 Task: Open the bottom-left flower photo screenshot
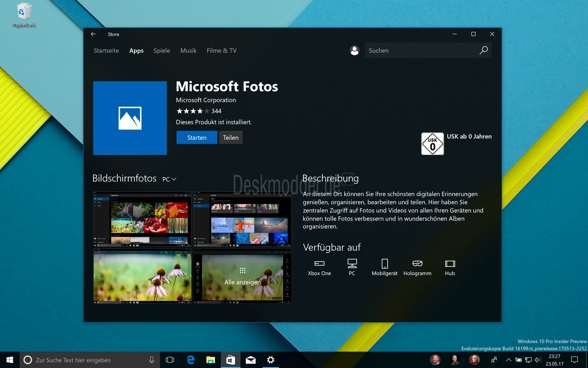pos(142,276)
